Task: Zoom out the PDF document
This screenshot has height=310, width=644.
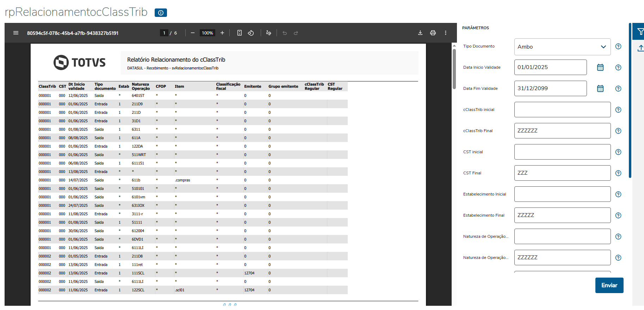Action: pyautogui.click(x=193, y=33)
